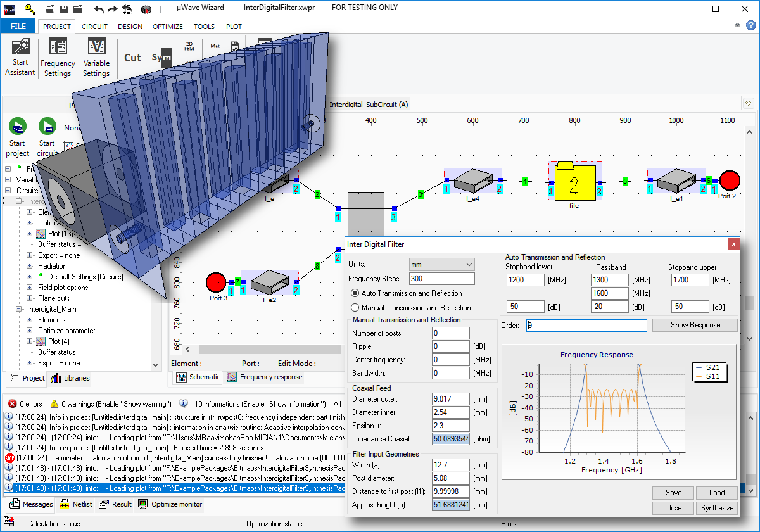Click the Diameter outer 9.017 field

tap(451, 399)
